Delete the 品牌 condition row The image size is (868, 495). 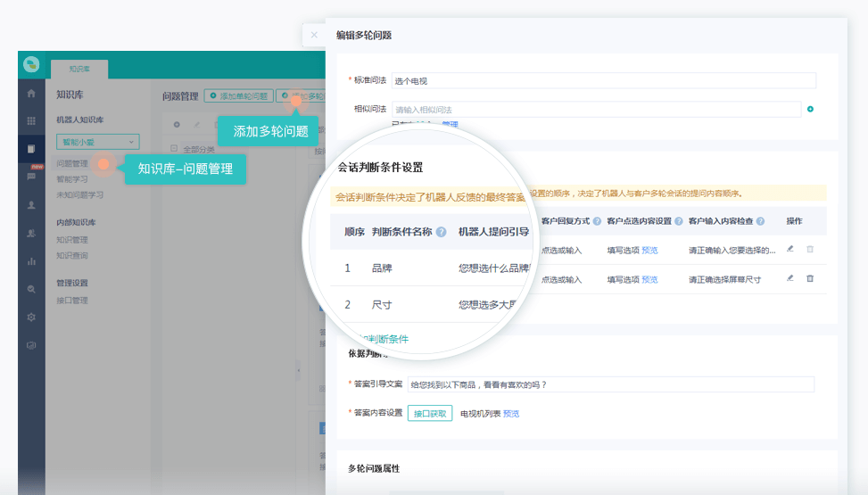tap(810, 249)
